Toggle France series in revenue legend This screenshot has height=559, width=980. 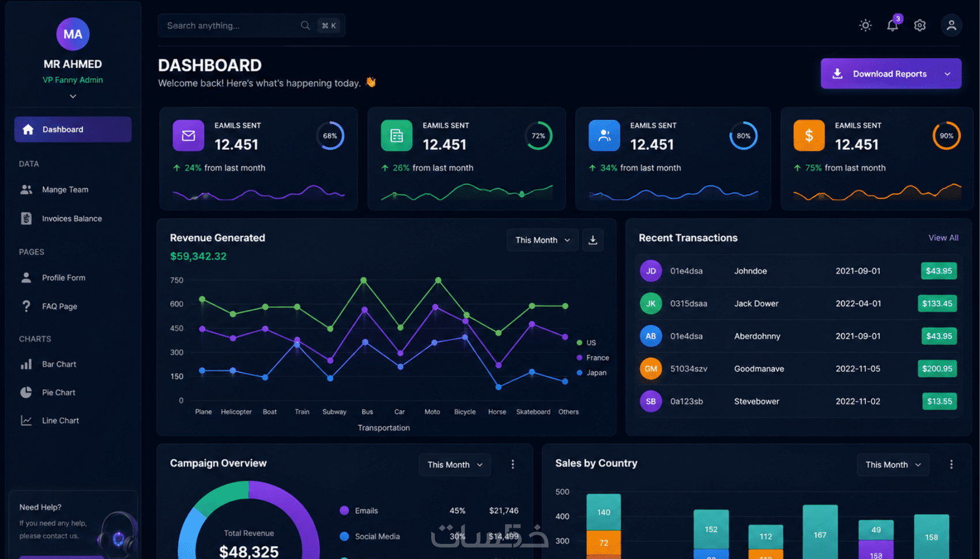593,357
